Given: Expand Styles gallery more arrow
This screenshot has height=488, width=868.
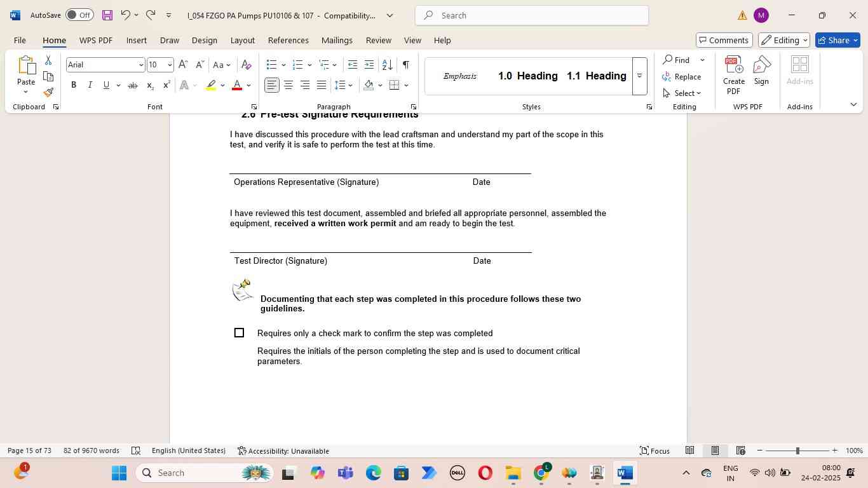Looking at the screenshot, I should pos(639,76).
